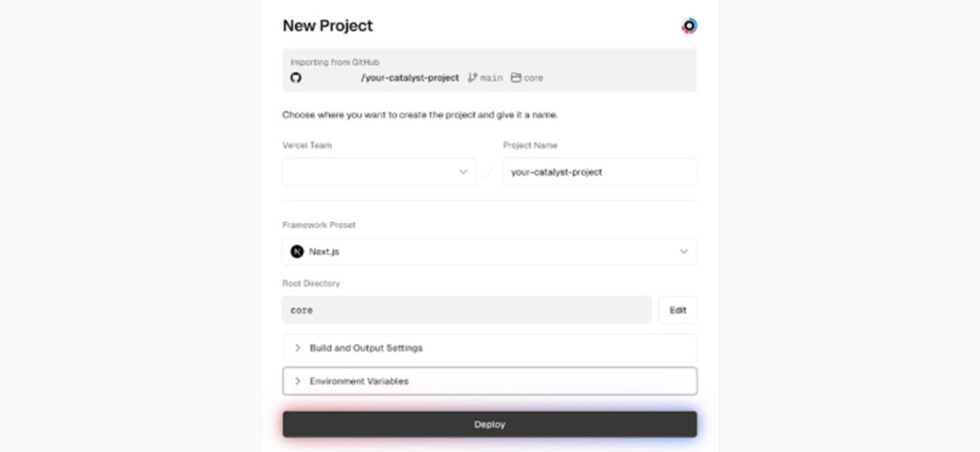Screen dimensions: 980x452
Task: Click the Vercel Team chevron arrow
Action: coord(463,172)
